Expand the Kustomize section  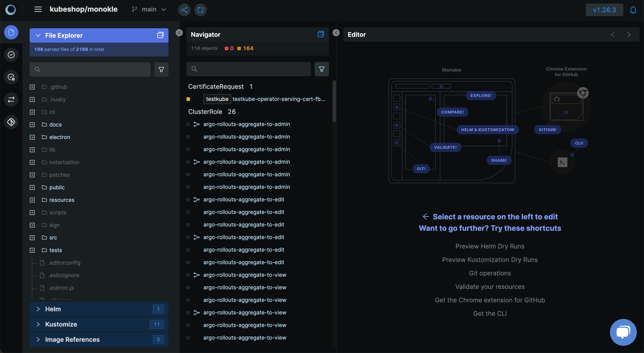(38, 324)
